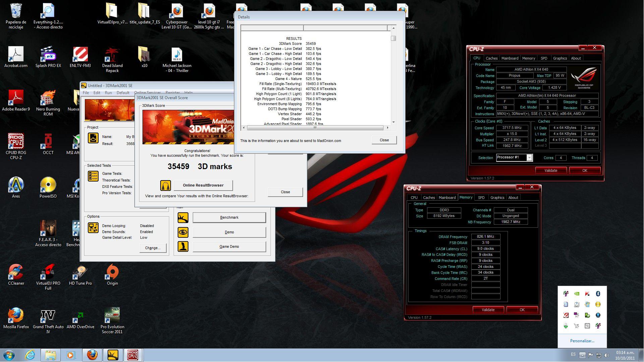Viewport: 644px width, 362px height.
Task: Click Personalizar... link in tray popup
Action: (582, 341)
